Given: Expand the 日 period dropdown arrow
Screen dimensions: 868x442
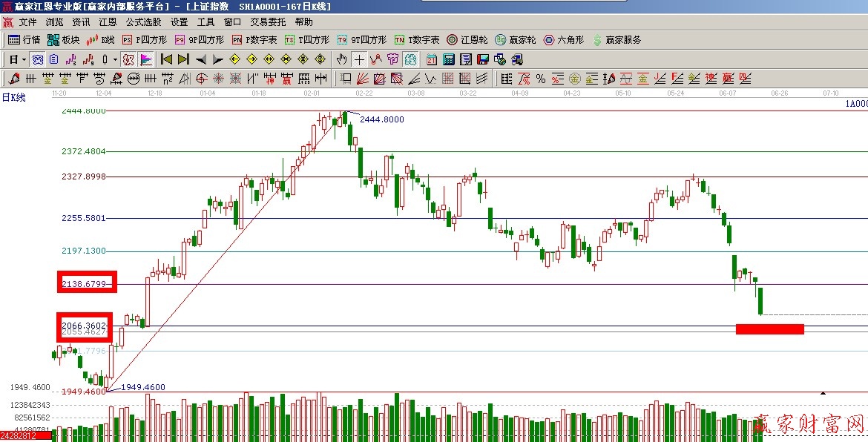Looking at the screenshot, I should [x=24, y=59].
